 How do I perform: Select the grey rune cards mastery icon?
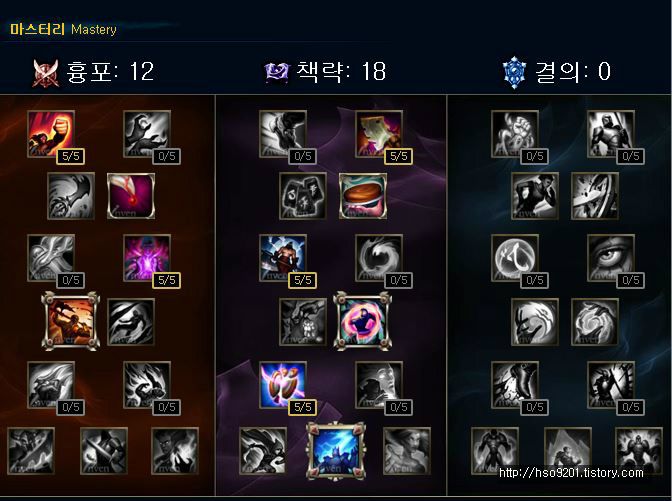(303, 196)
